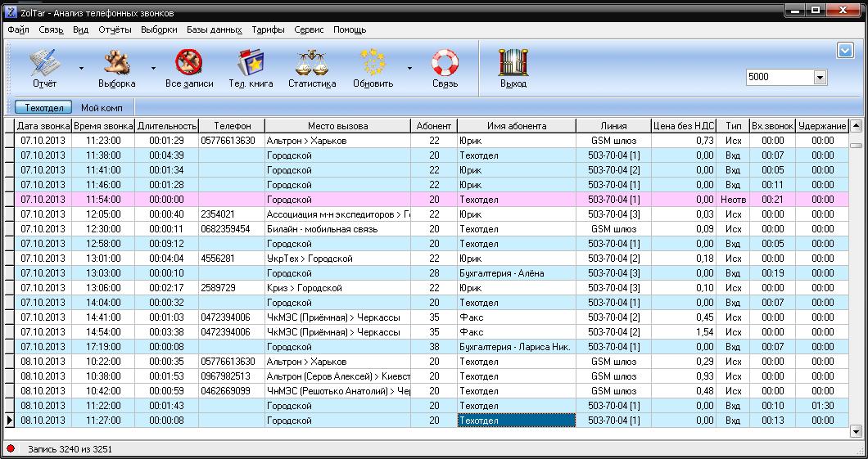Click the Связь lifebuoy toolbar icon
Image resolution: width=868 pixels, height=459 pixels.
click(445, 63)
